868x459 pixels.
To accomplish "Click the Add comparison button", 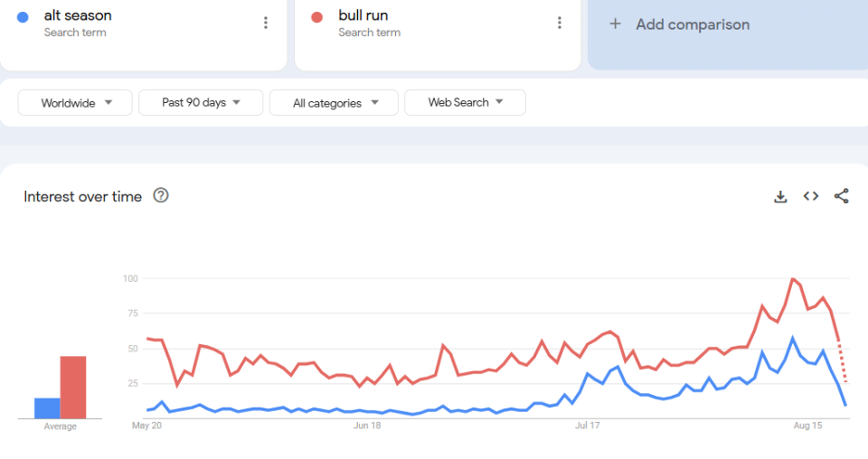I will [x=693, y=24].
